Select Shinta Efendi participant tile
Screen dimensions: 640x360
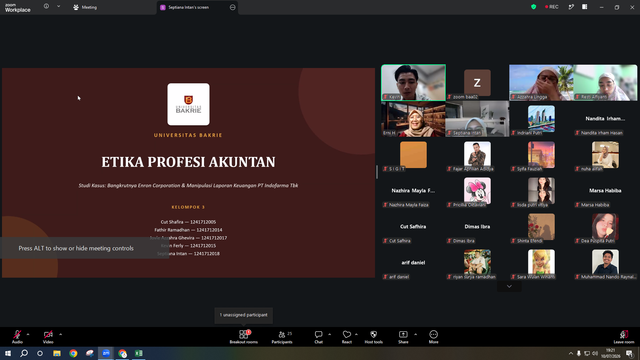coord(541,227)
